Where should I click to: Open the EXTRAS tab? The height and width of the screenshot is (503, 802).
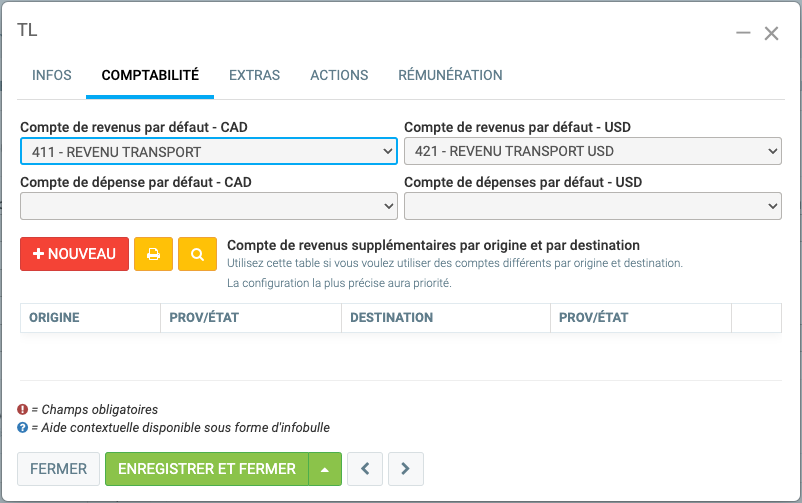[254, 75]
